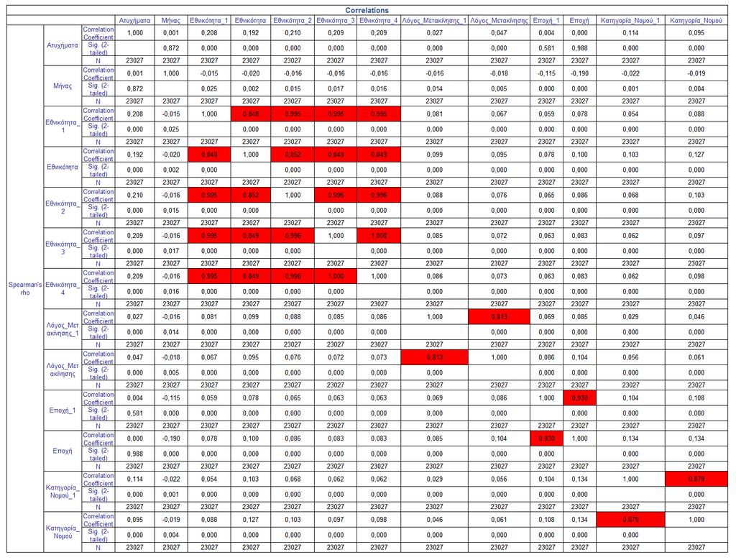The image size is (736, 560).
Task: Click the 0,872 significance value in Ατυχήματα row
Action: pyautogui.click(x=171, y=48)
